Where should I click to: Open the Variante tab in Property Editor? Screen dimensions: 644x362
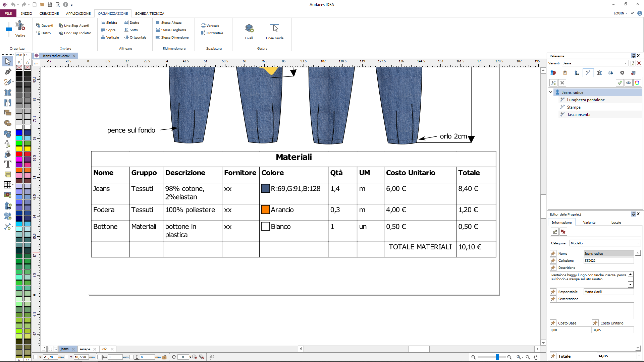[x=589, y=222]
